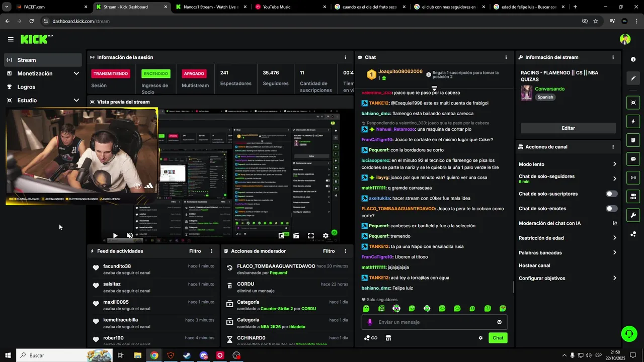Switch to the FACEIT.com browser tab
The width and height of the screenshot is (644, 362).
pos(50,7)
